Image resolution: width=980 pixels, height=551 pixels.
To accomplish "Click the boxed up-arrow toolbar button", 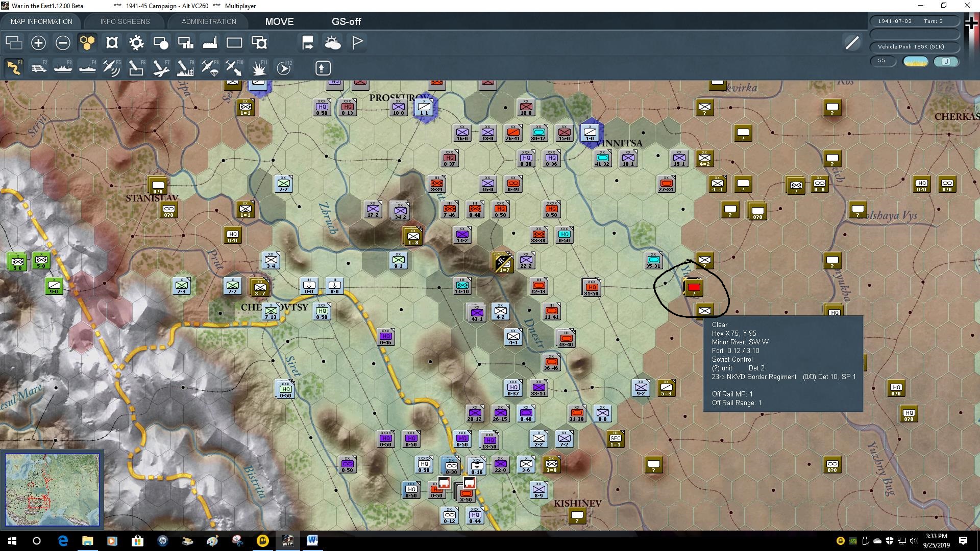I will point(323,68).
